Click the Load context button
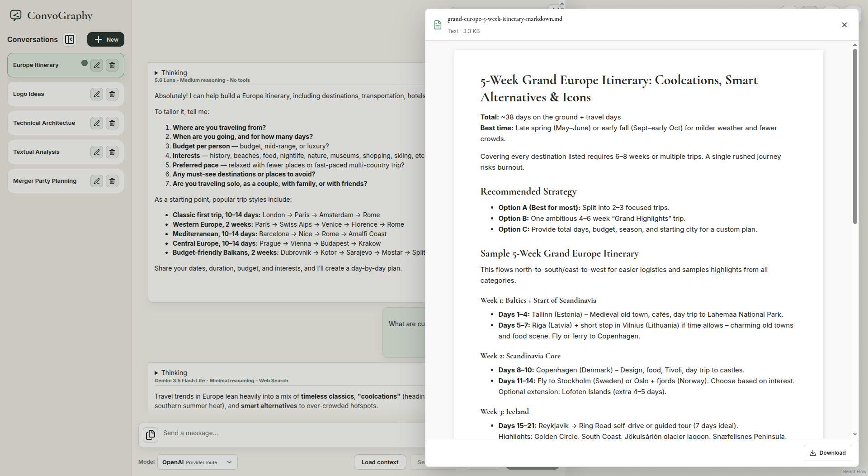868x476 pixels. pos(380,462)
